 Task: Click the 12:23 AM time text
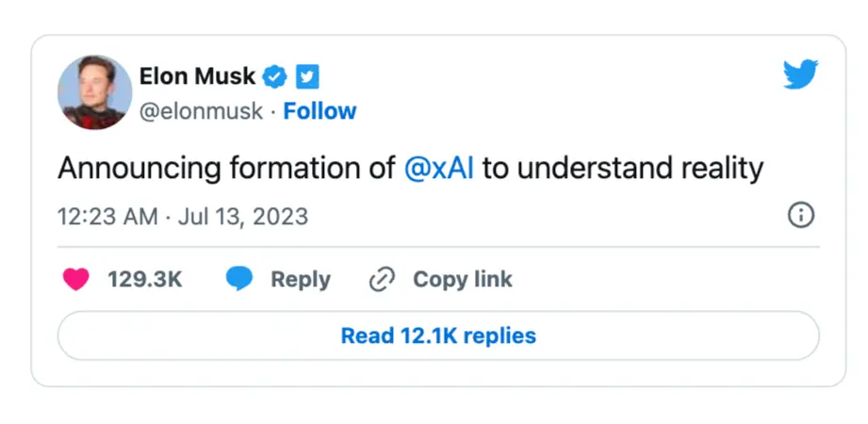click(x=107, y=216)
